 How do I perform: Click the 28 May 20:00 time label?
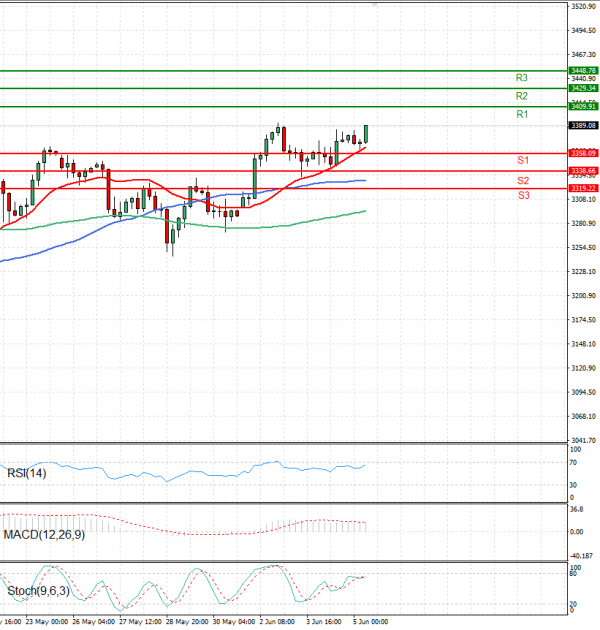point(187,621)
